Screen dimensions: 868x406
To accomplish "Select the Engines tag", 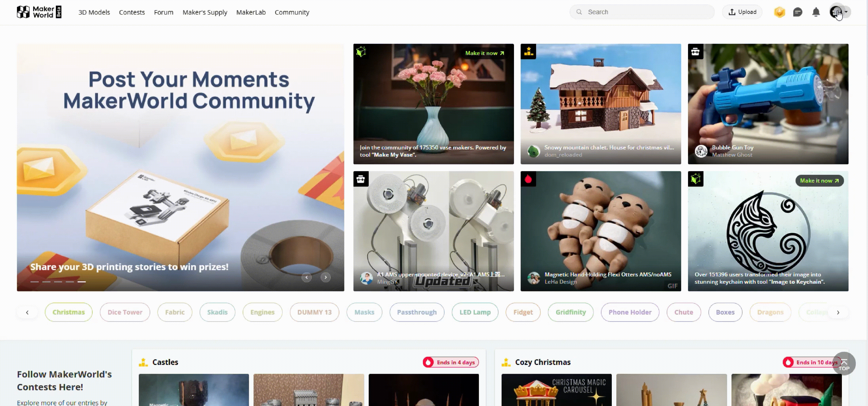I will point(263,312).
